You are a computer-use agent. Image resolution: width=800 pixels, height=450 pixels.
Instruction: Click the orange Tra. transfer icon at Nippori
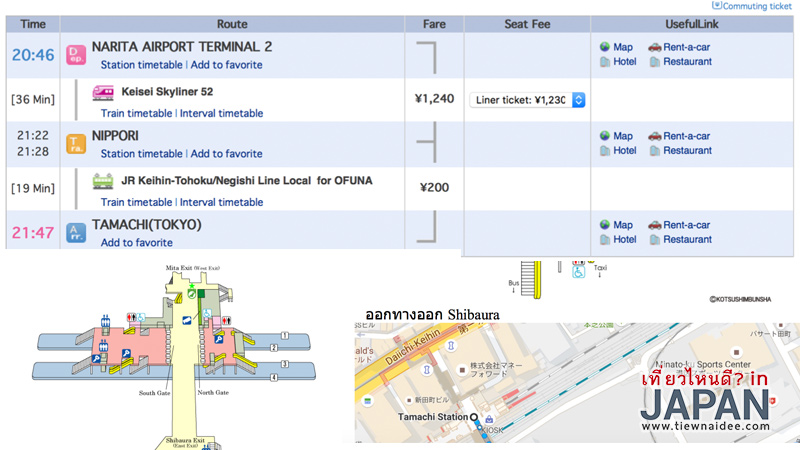(x=76, y=144)
